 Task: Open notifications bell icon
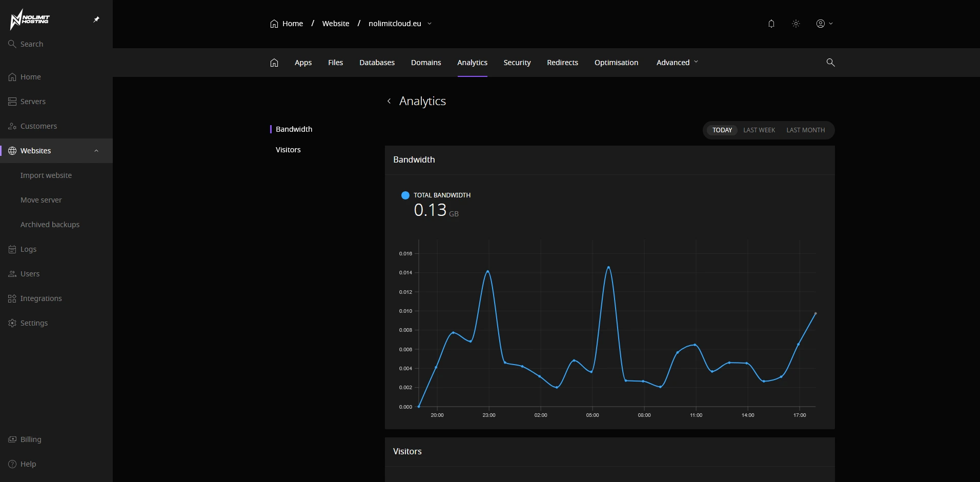[771, 24]
